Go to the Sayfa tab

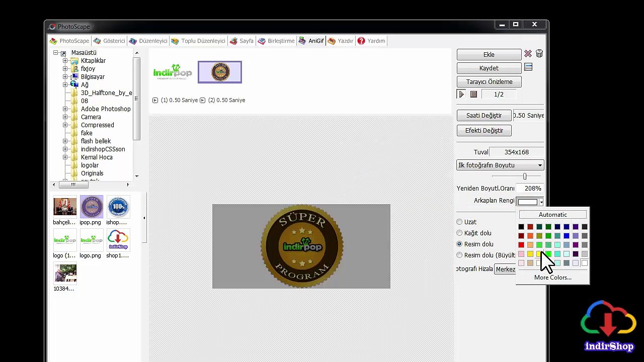tap(242, 41)
